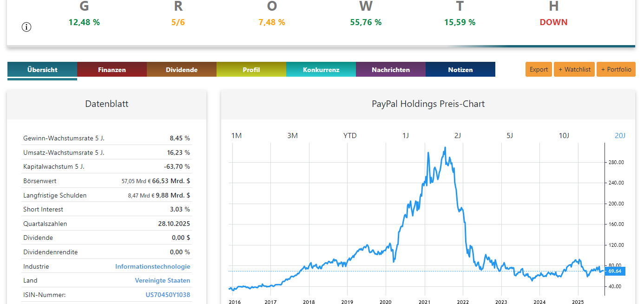Switch chart to 5J range

(x=510, y=136)
